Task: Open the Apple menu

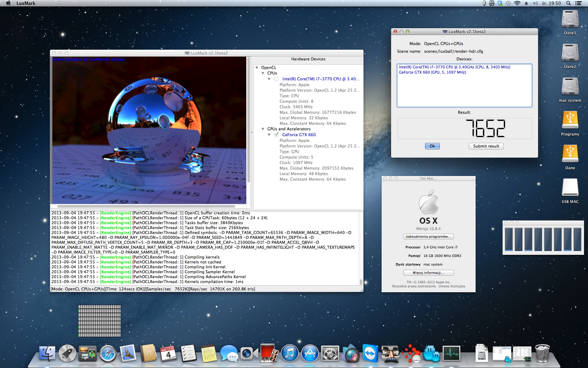Action: (x=8, y=3)
